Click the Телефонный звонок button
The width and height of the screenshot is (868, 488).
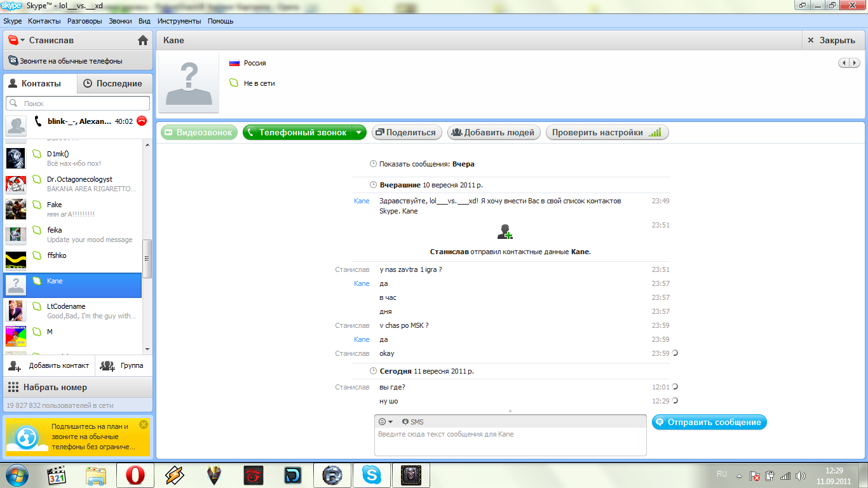297,133
